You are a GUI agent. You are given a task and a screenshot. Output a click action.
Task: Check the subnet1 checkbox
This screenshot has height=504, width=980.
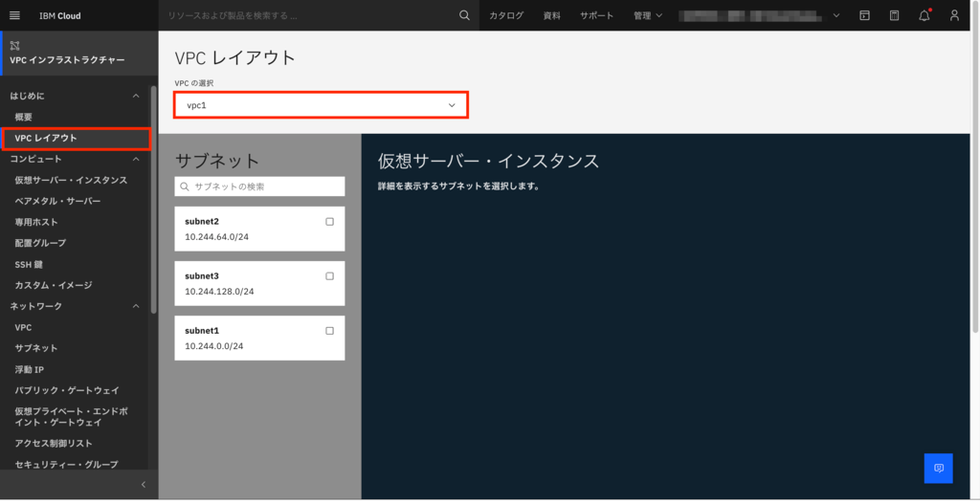[x=329, y=331]
